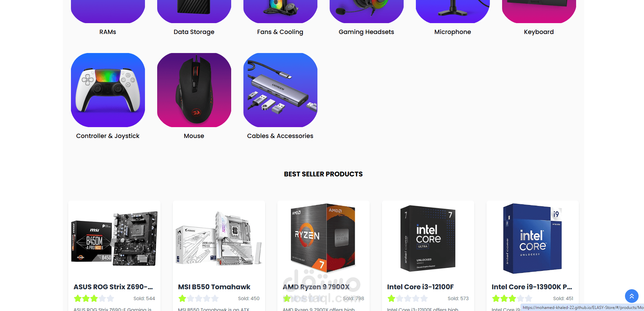Open the Intel Core i3-12100F product image
644x311 pixels.
428,239
